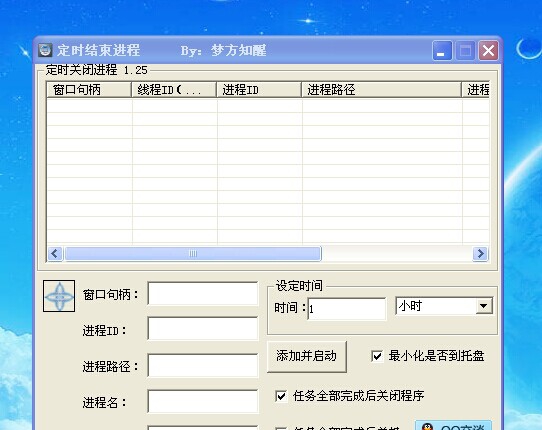Click the 线程ID column header
Screen dimensions: 542x430
pos(174,90)
